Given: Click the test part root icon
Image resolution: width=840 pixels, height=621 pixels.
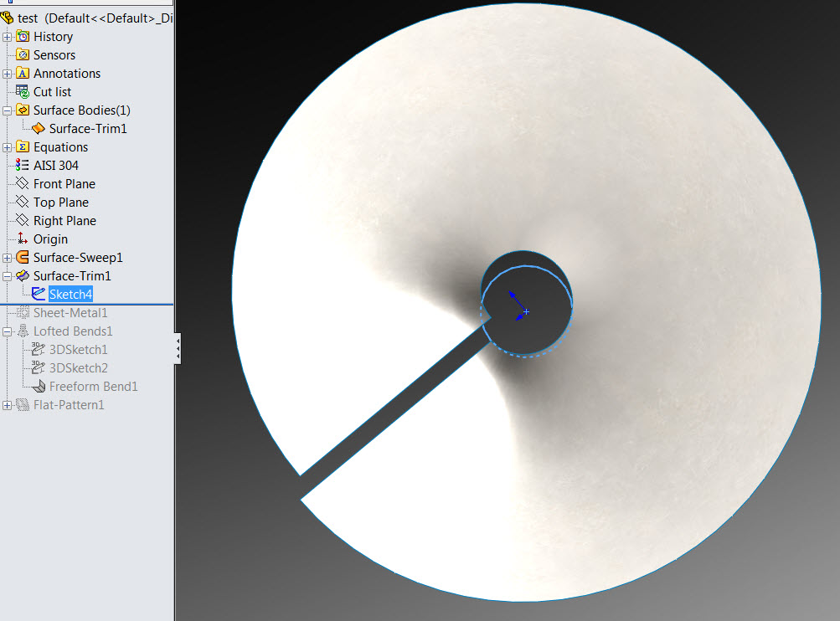Looking at the screenshot, I should click(x=7, y=18).
